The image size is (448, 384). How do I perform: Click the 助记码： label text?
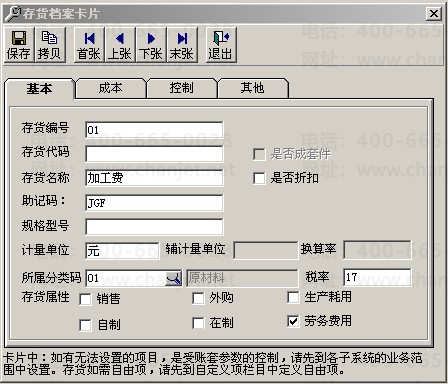(x=44, y=201)
